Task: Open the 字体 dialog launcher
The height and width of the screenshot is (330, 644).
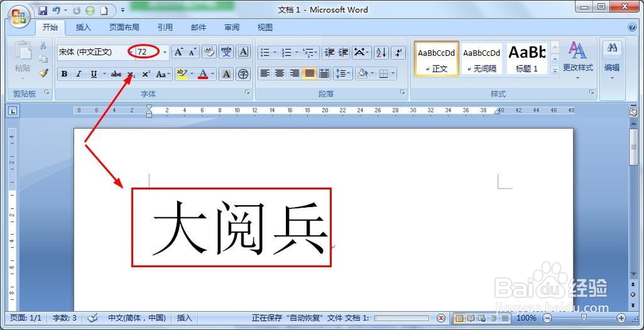Action: point(248,93)
